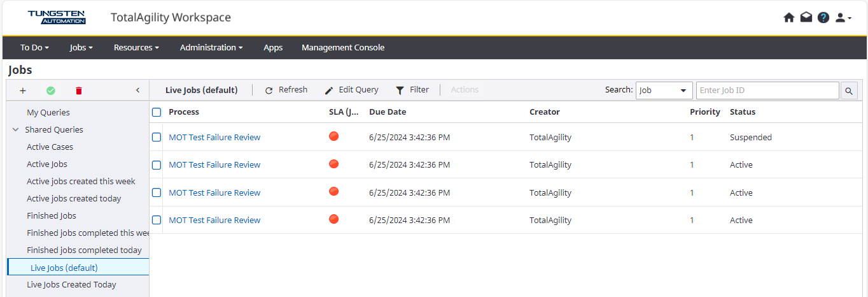The height and width of the screenshot is (297, 868).
Task: Click the search magnifier button
Action: [849, 91]
